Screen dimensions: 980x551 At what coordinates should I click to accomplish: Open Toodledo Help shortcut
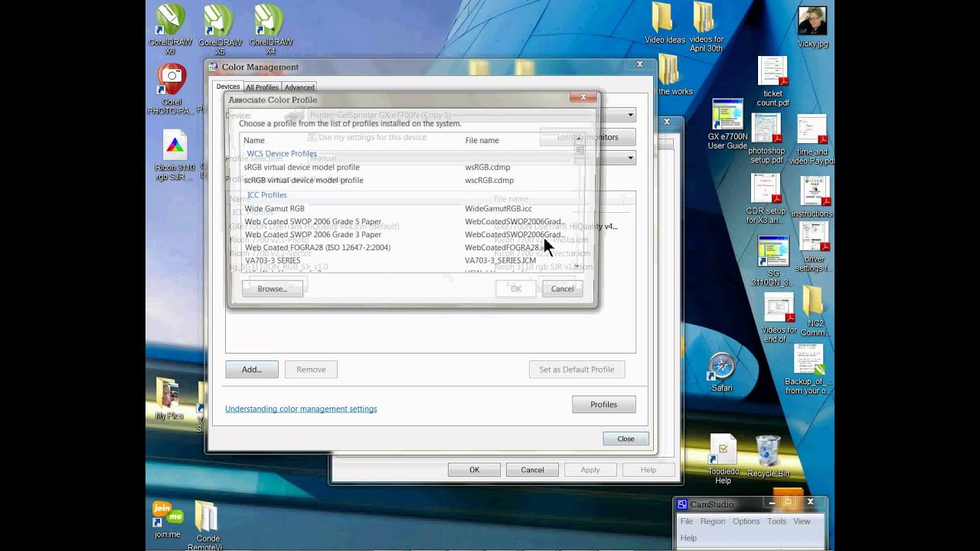tap(723, 459)
